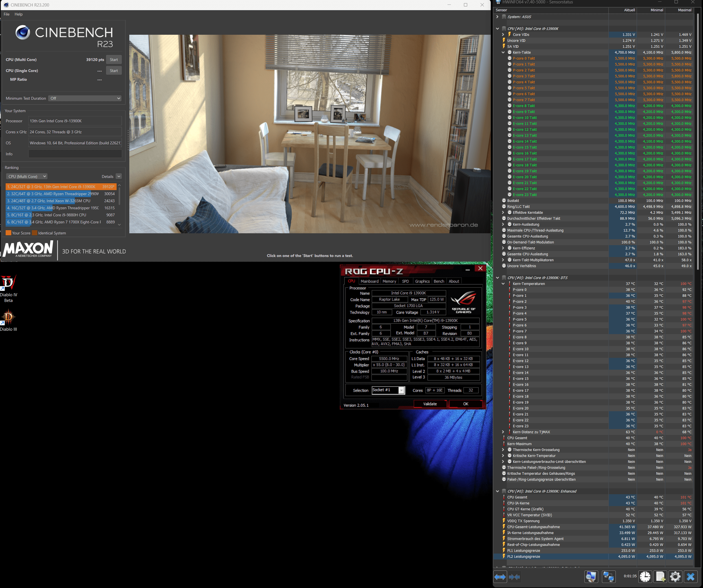Screen dimensions: 703x588
Task: Start the CPU (Single Core) test
Action: pos(114,71)
